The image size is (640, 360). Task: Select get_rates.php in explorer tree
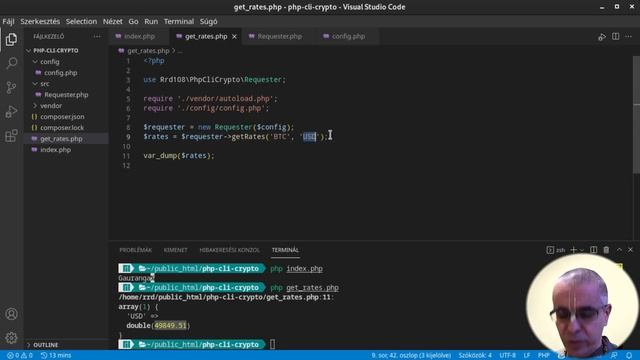(x=61, y=139)
